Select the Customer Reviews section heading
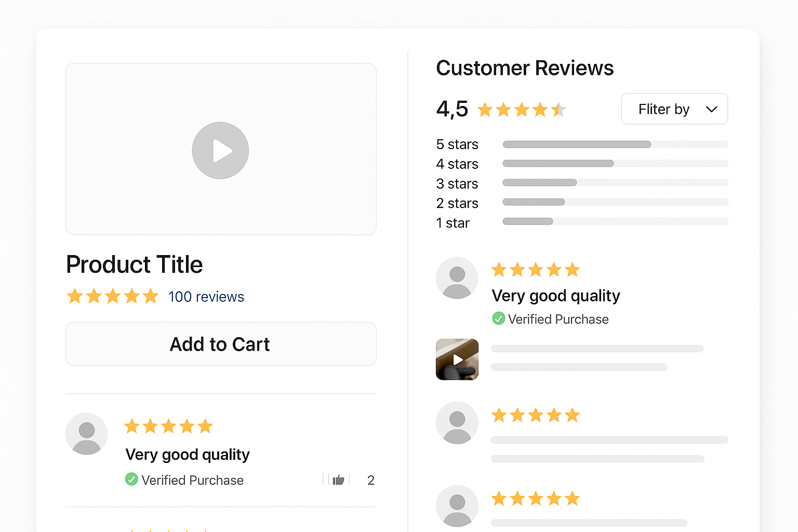The height and width of the screenshot is (532, 798). point(525,68)
